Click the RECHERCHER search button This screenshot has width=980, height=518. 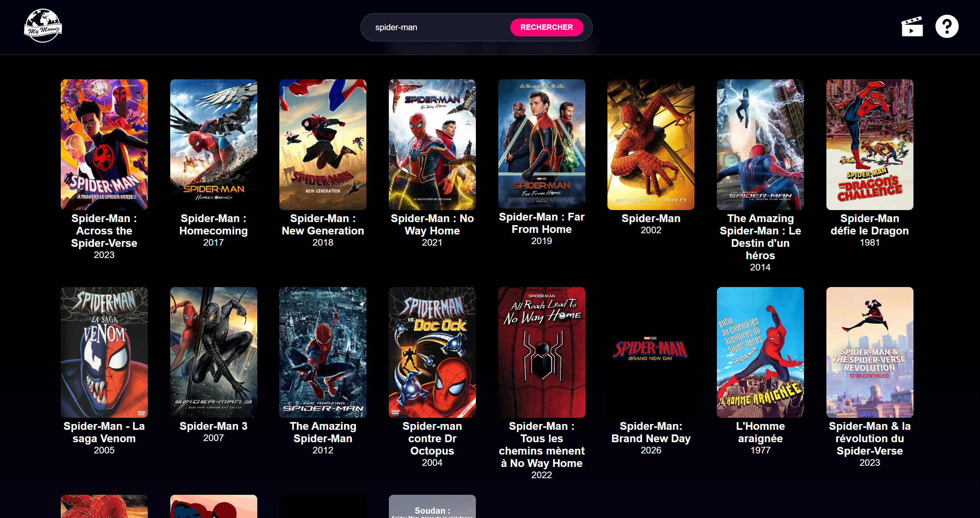pos(546,27)
